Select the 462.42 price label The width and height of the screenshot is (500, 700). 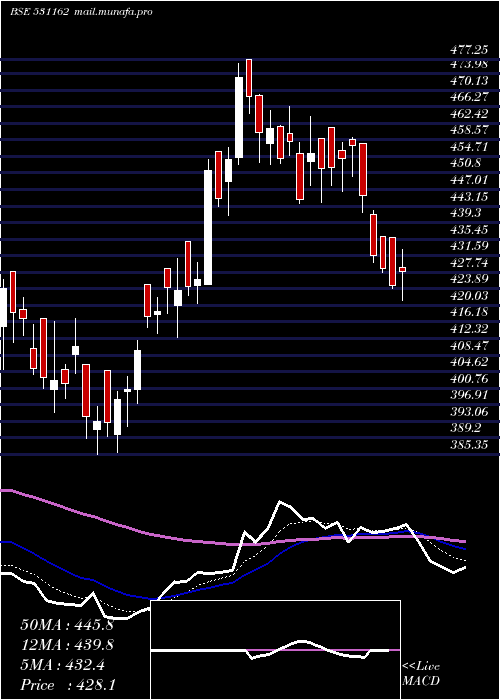469,114
